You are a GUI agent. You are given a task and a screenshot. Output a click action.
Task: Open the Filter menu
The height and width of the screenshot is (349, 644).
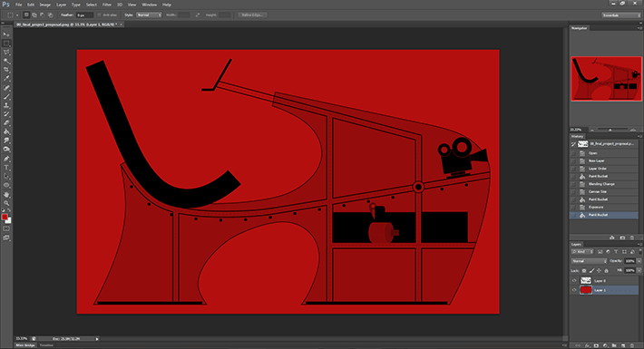click(x=107, y=5)
